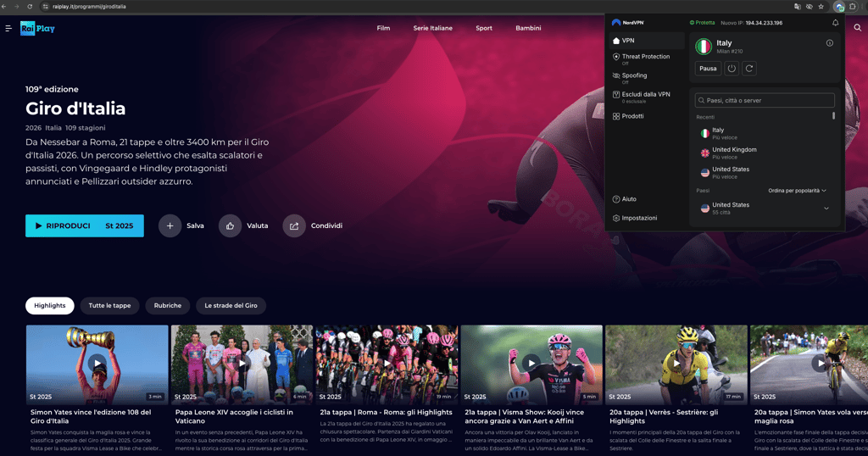This screenshot has width=868, height=456.
Task: Click the browser back arrow
Action: click(x=4, y=7)
